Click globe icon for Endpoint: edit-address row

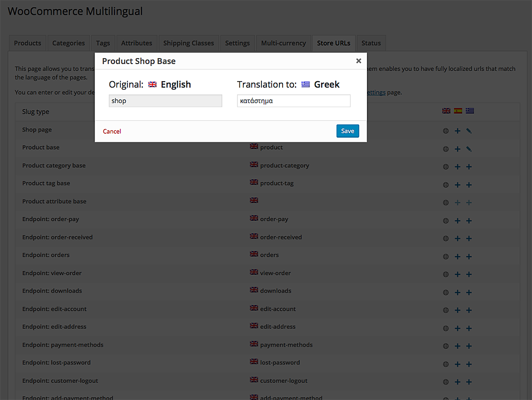446,328
